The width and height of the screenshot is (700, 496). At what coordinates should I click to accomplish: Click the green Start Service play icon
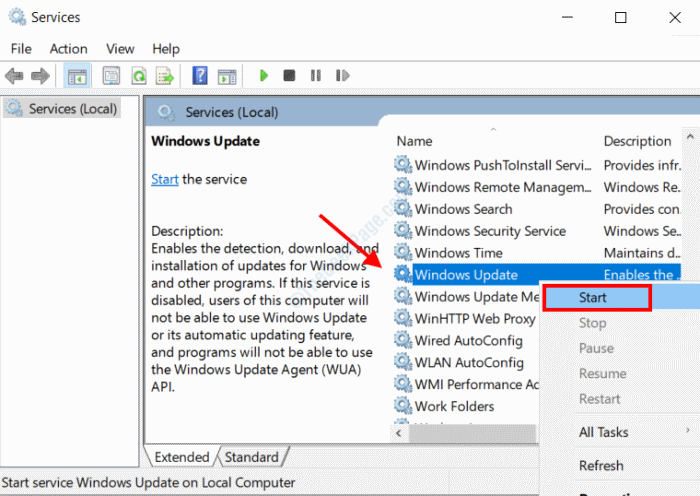[263, 75]
